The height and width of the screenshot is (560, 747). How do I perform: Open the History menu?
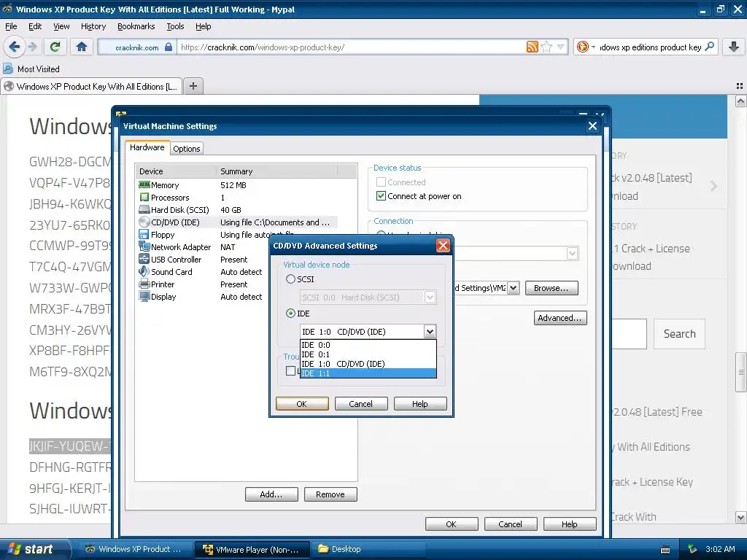tap(93, 26)
